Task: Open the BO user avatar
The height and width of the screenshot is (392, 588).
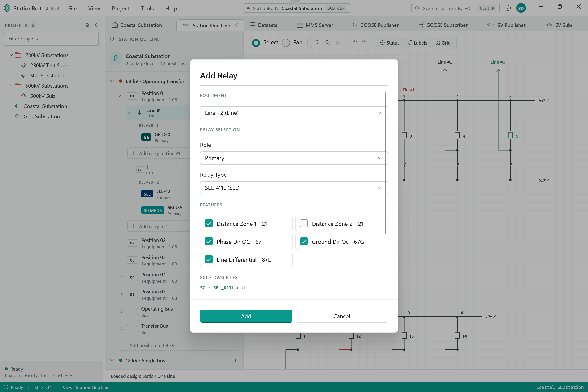Action: [521, 8]
